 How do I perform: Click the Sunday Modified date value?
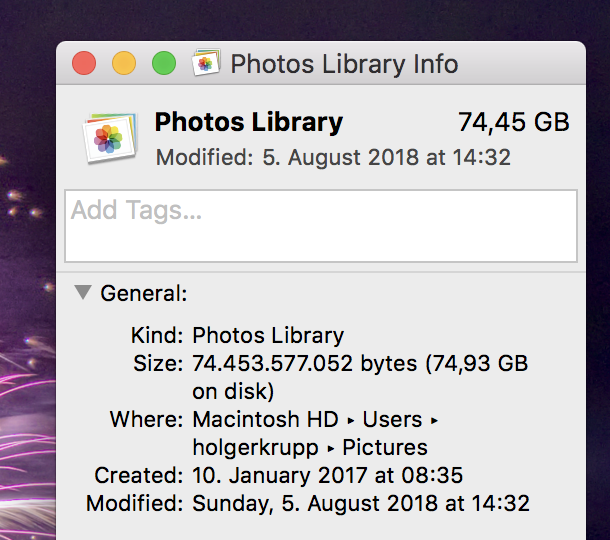361,503
